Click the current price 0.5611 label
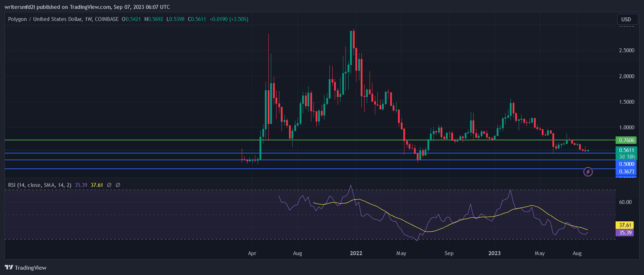 [x=626, y=150]
